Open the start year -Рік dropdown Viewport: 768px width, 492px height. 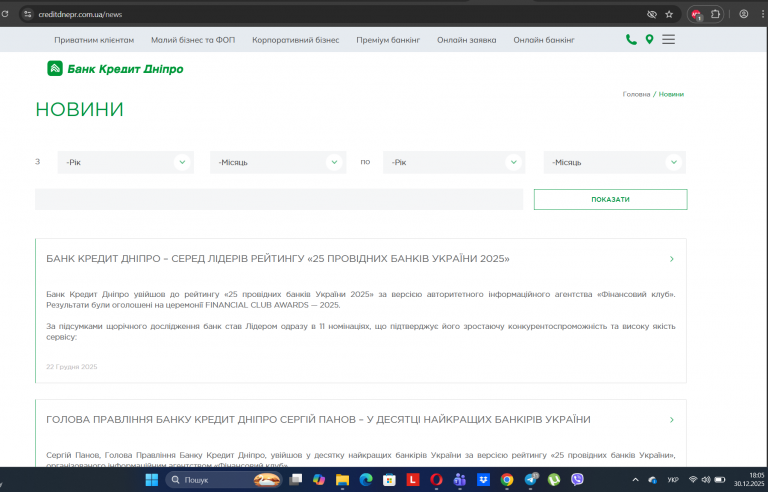coord(126,162)
